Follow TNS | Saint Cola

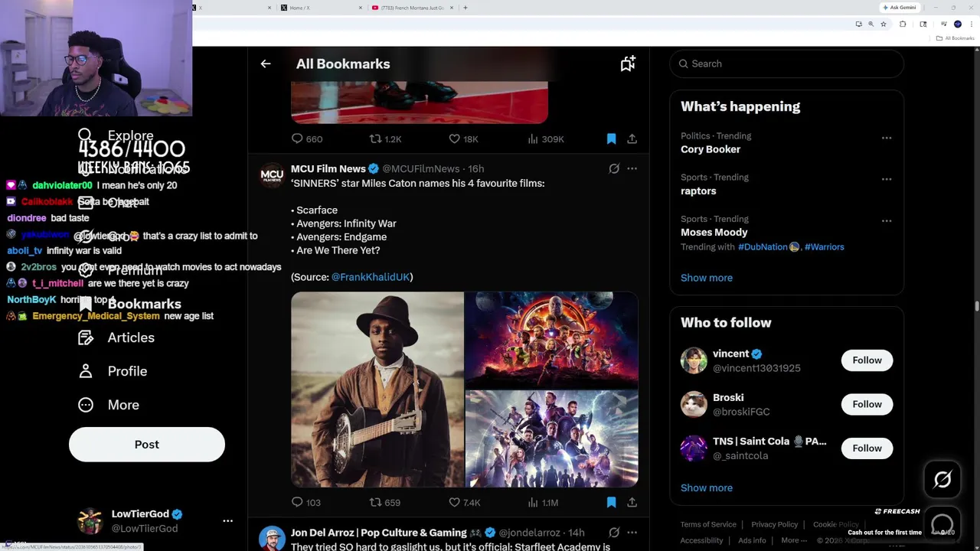pos(867,448)
